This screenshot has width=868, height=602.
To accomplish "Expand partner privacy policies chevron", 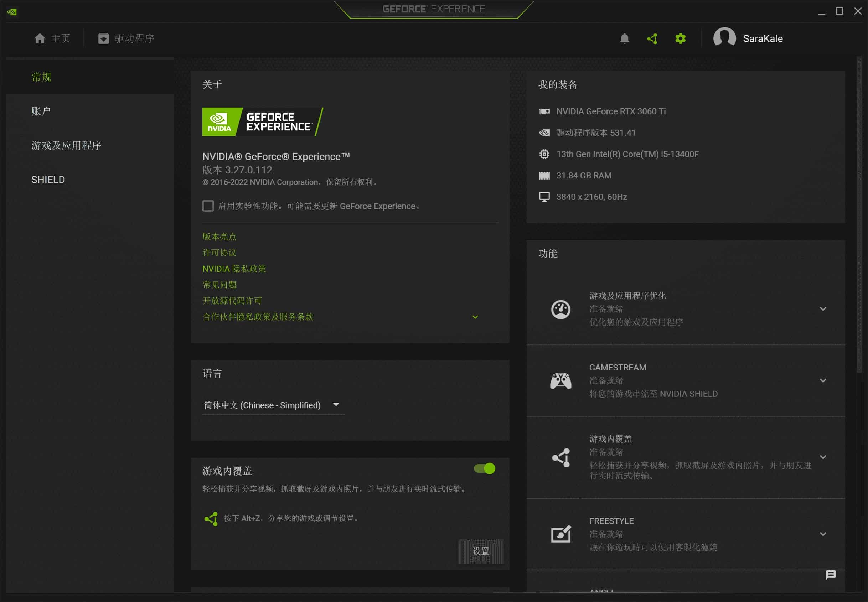I will [475, 317].
